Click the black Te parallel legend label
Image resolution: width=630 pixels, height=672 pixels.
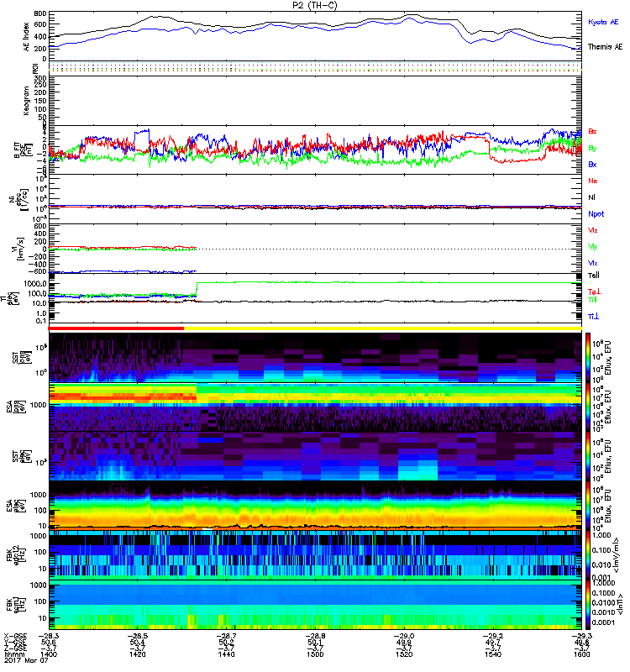pyautogui.click(x=594, y=276)
